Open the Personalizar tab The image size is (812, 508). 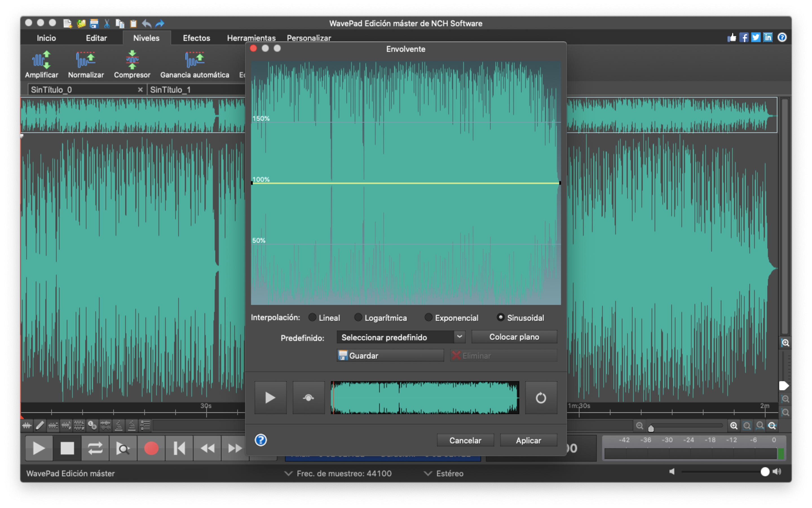309,38
